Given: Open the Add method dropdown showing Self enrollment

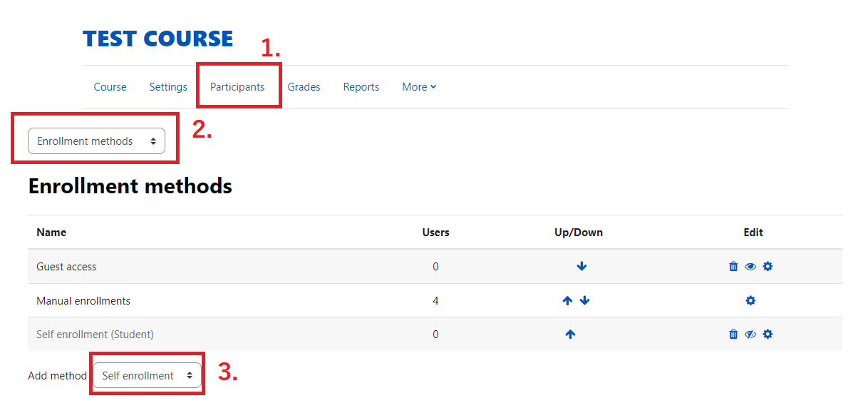Looking at the screenshot, I should pyautogui.click(x=148, y=376).
